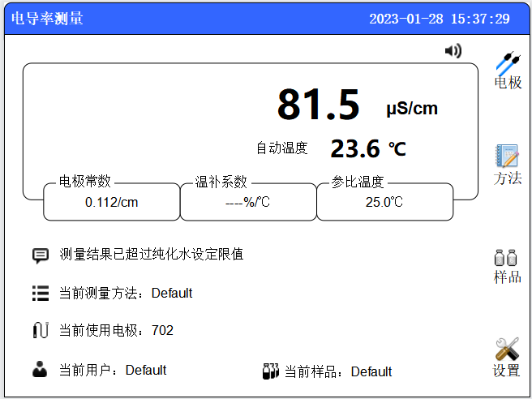The image size is (532, 399).
Task: Click the 81.5 conductivity reading
Action: [x=318, y=104]
